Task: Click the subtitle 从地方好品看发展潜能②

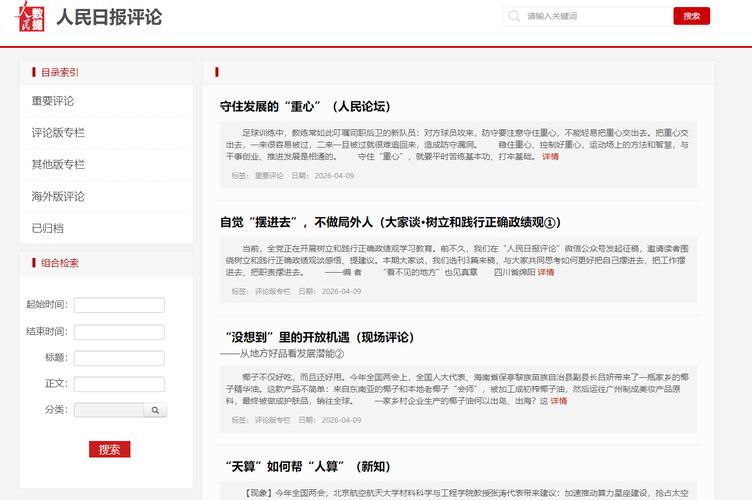Action: pos(282,354)
